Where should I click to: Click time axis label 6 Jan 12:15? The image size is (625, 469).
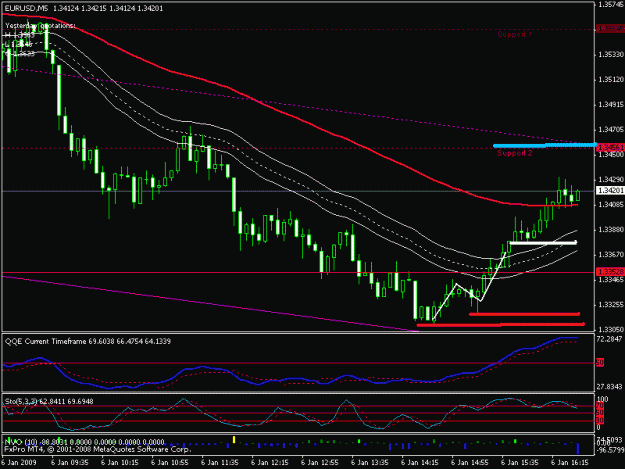269,463
